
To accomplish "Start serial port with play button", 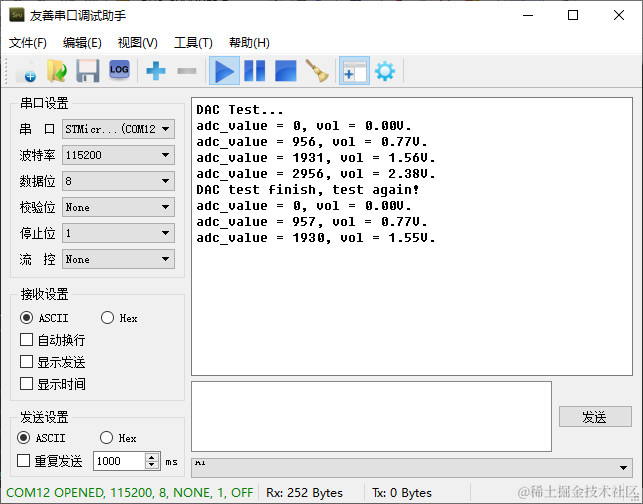I will pos(224,71).
